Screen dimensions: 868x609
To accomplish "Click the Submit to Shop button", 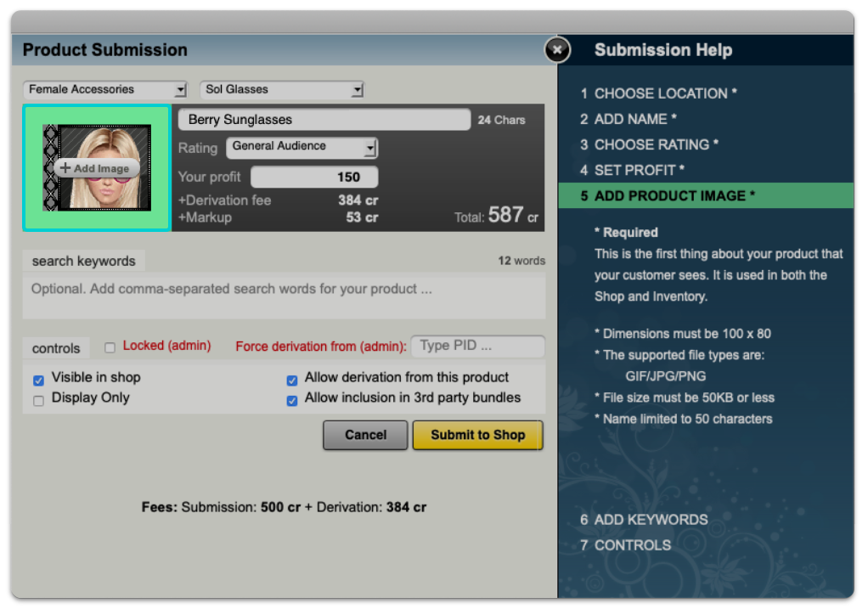I will point(477,435).
